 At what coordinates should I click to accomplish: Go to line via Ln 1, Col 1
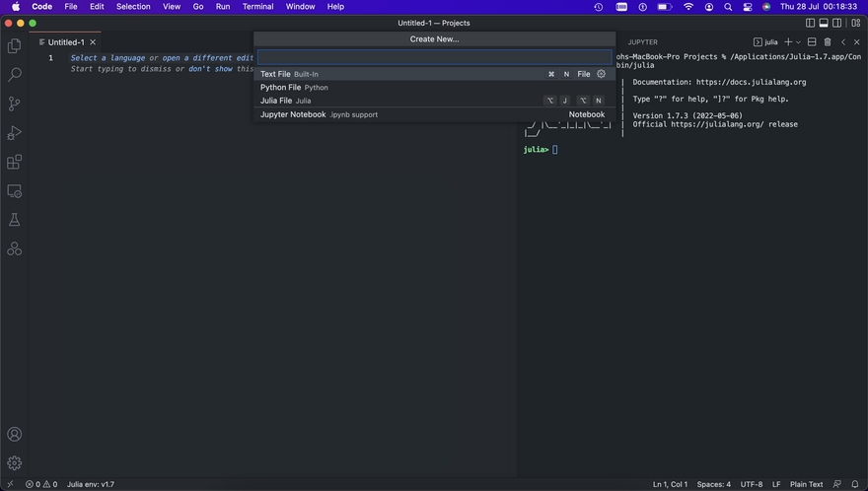coord(670,484)
